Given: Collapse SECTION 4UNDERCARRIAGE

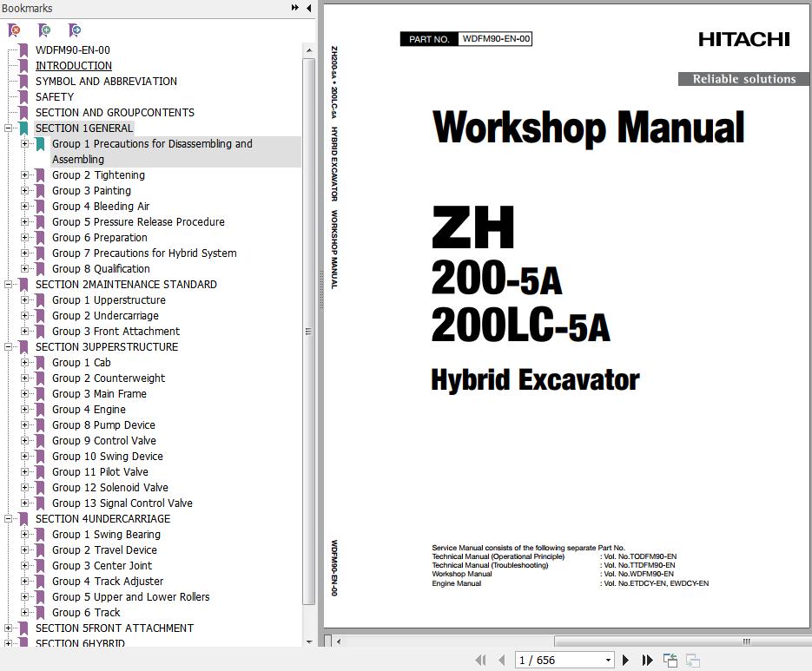Looking at the screenshot, I should point(9,519).
